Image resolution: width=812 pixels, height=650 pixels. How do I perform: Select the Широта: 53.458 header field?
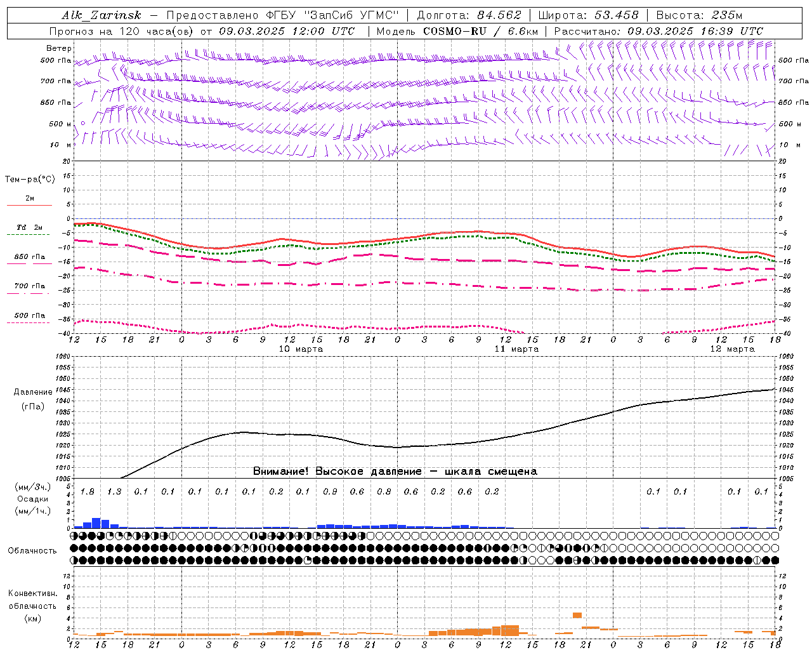pos(588,15)
